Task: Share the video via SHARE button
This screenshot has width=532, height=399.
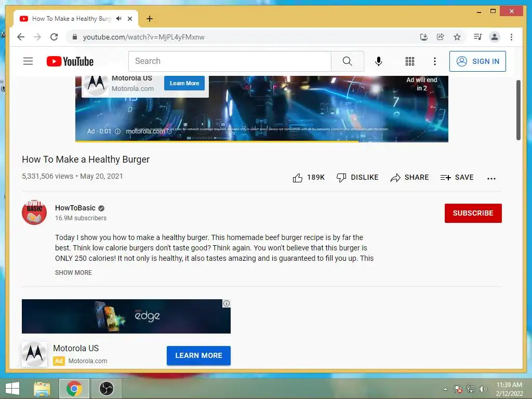Action: coord(409,178)
